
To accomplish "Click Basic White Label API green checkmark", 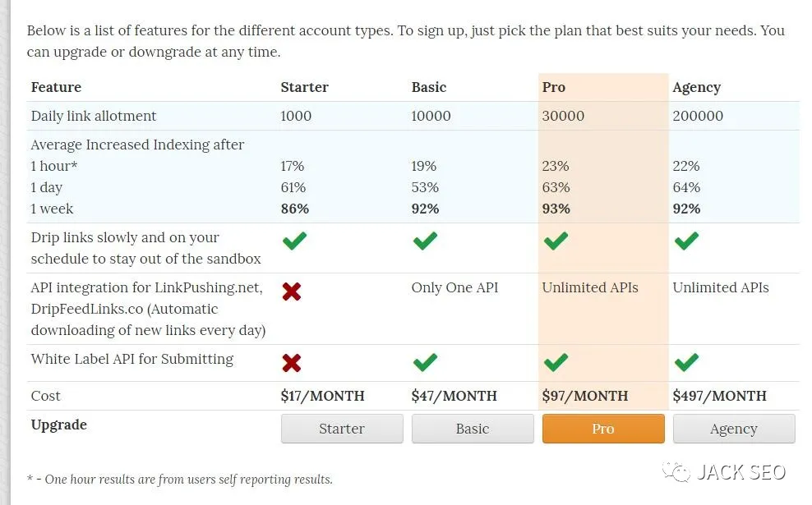I will (425, 362).
